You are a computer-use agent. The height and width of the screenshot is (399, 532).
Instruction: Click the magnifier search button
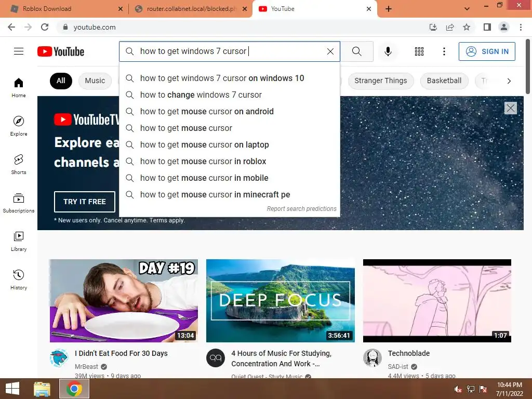click(x=356, y=51)
